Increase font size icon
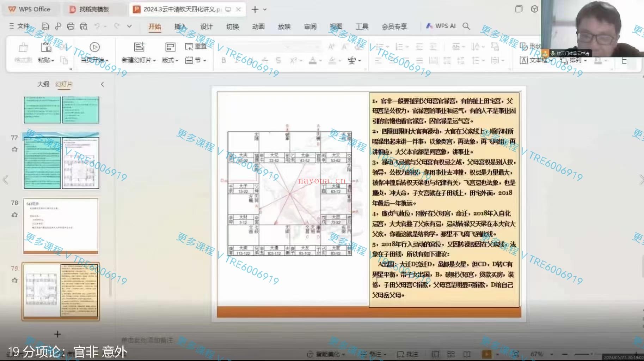 pyautogui.click(x=331, y=47)
